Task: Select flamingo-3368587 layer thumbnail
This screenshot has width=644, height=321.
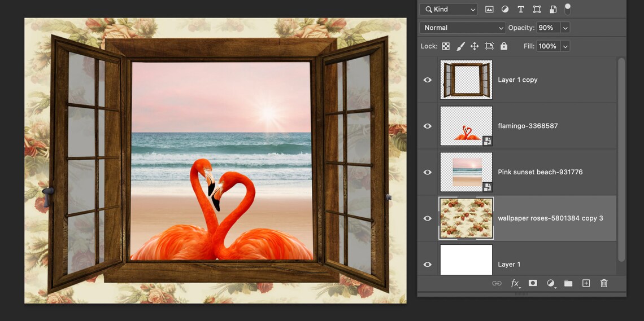Action: click(x=466, y=126)
